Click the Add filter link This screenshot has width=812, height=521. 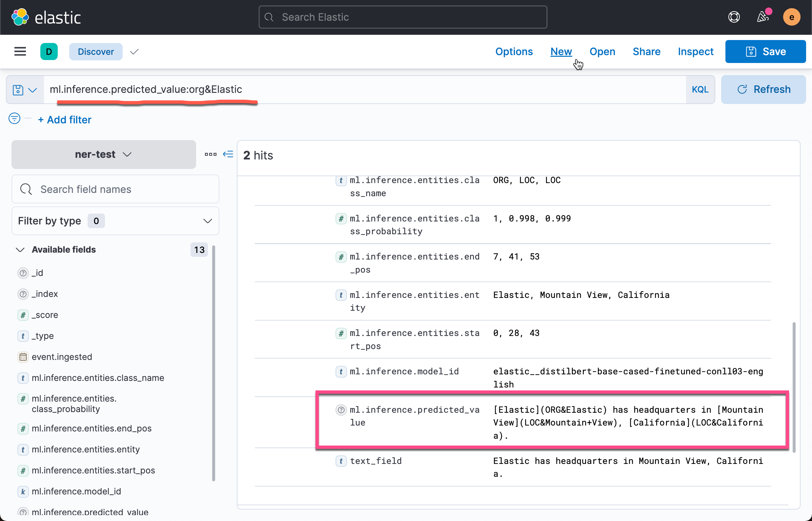[64, 120]
